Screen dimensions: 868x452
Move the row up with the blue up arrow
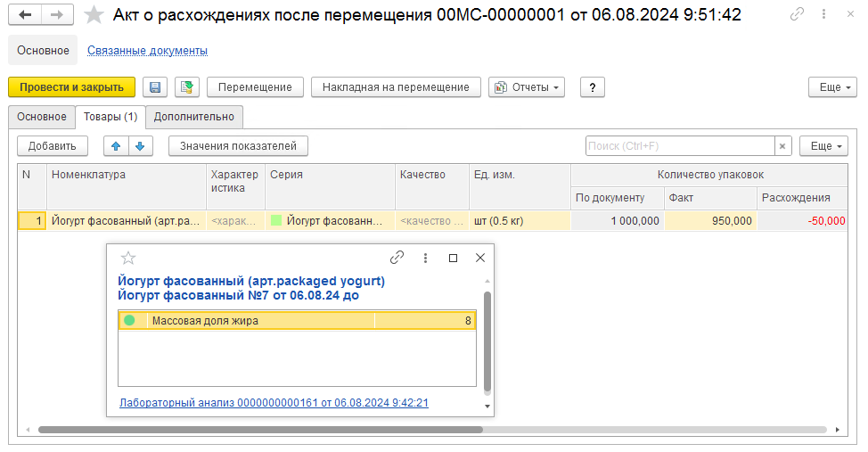click(116, 146)
